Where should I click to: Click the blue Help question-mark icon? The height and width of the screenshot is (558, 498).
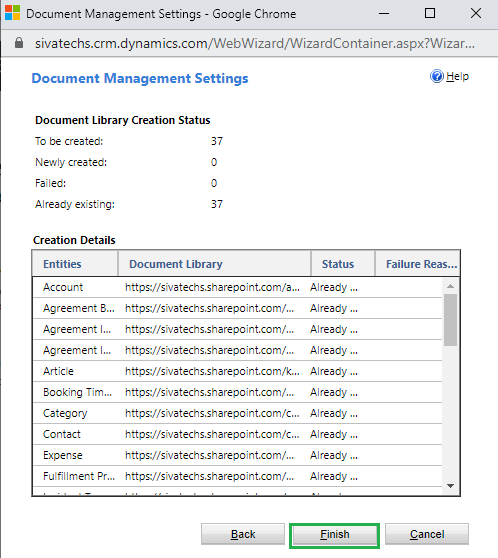click(x=437, y=76)
